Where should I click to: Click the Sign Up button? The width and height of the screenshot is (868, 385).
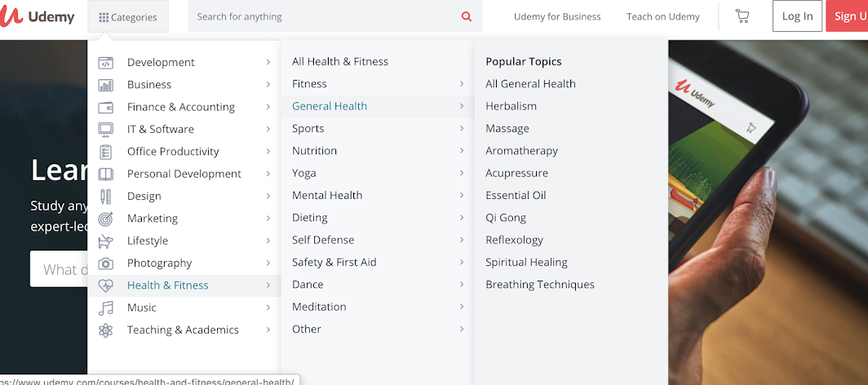(847, 16)
